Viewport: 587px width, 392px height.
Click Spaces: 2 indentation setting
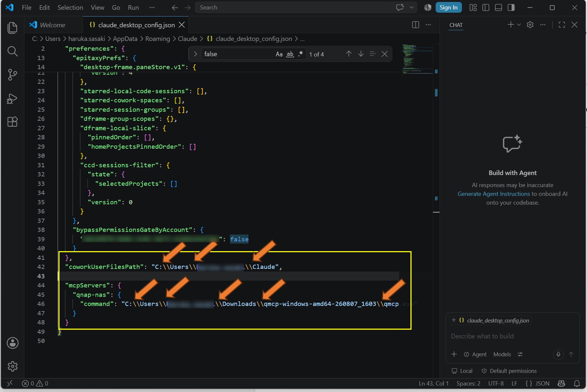click(x=468, y=383)
